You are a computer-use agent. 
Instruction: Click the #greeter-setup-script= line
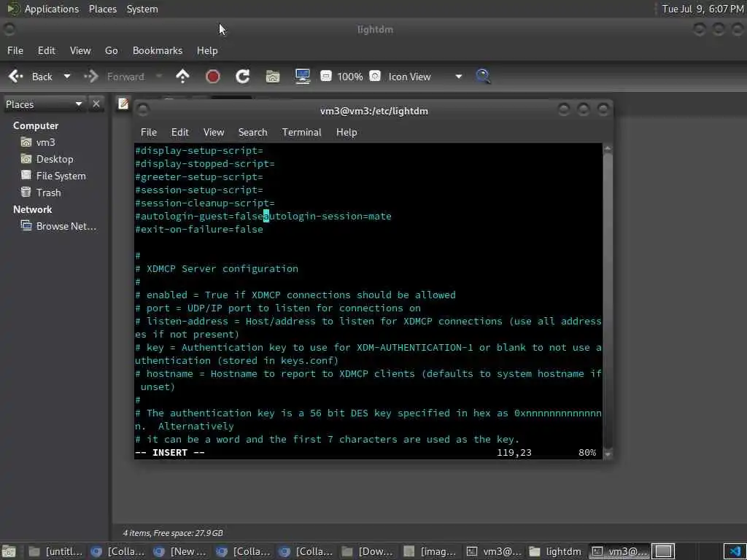pyautogui.click(x=199, y=177)
